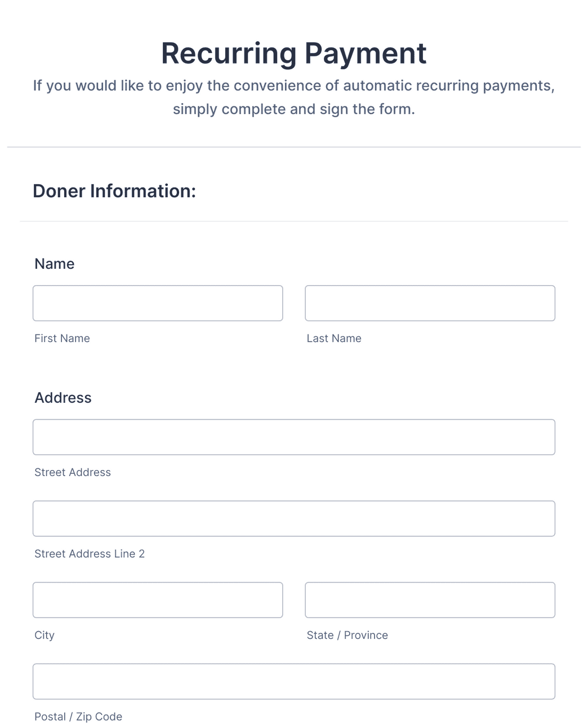Click the Street Address Line 2 sublabel
588x724 pixels.
pyautogui.click(x=90, y=554)
